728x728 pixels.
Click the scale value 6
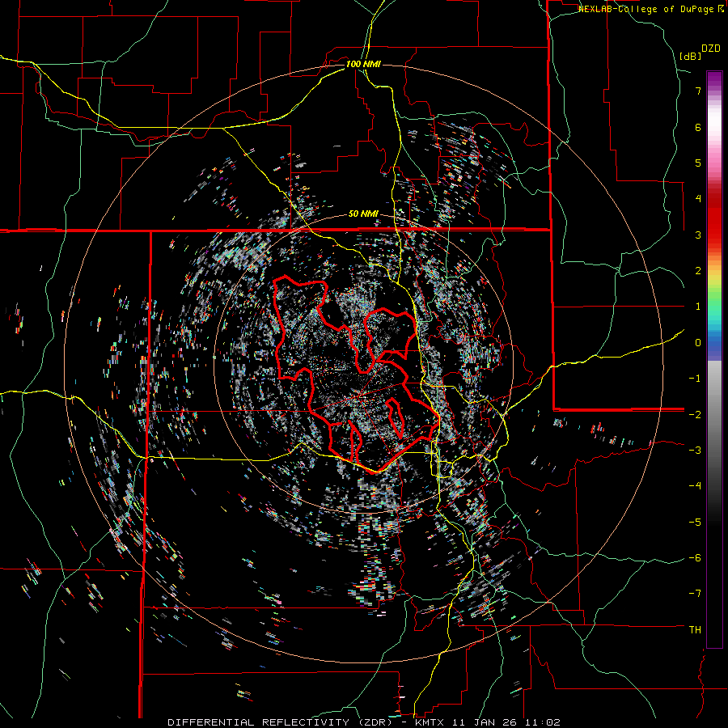point(698,127)
